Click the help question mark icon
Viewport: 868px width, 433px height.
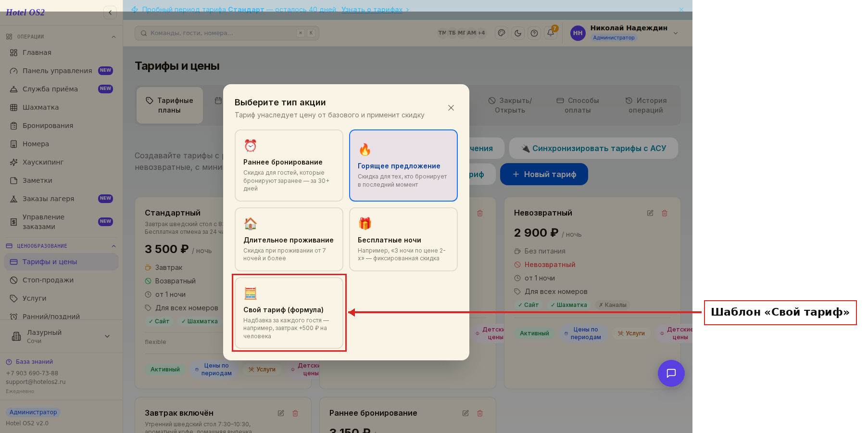(534, 33)
